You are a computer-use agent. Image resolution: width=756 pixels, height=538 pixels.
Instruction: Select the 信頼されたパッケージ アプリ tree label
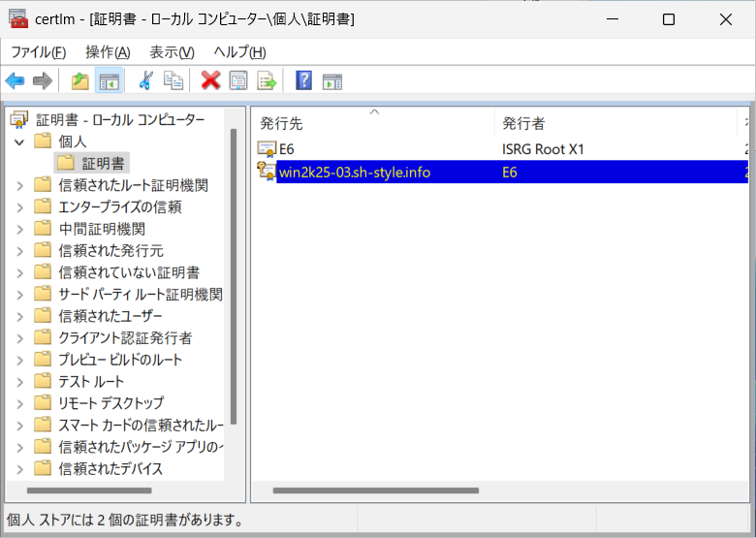141,447
